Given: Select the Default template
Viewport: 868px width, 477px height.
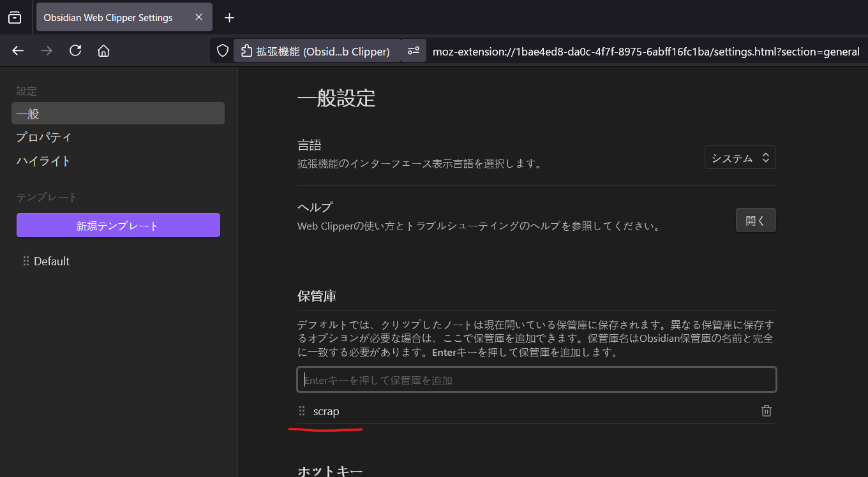Looking at the screenshot, I should (x=52, y=261).
